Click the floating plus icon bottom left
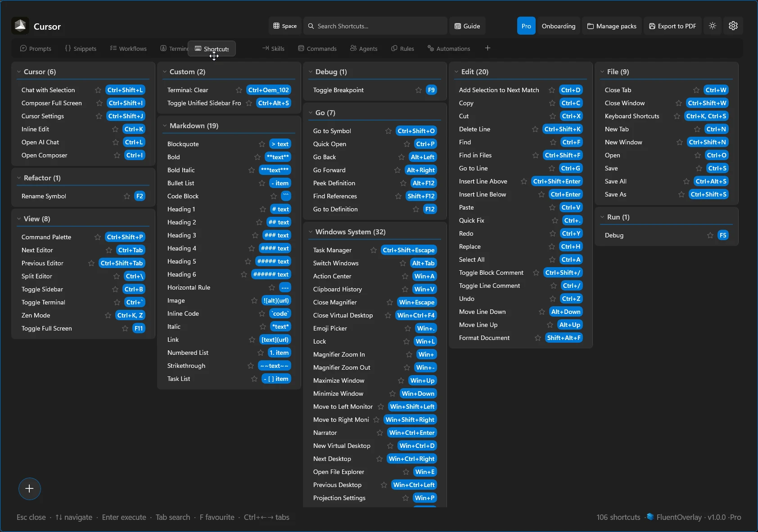Screen dimensions: 758x532 (30, 488)
